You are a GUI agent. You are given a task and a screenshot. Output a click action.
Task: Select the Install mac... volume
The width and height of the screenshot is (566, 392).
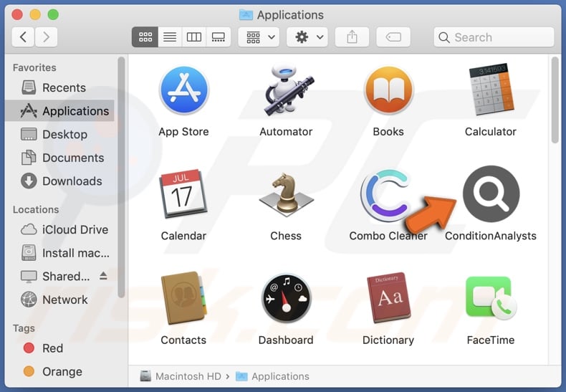click(x=60, y=253)
